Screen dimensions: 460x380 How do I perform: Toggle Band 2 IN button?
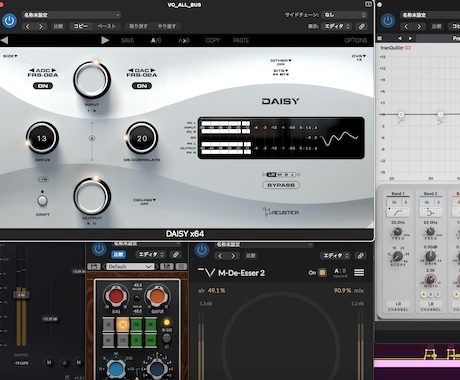click(x=427, y=202)
